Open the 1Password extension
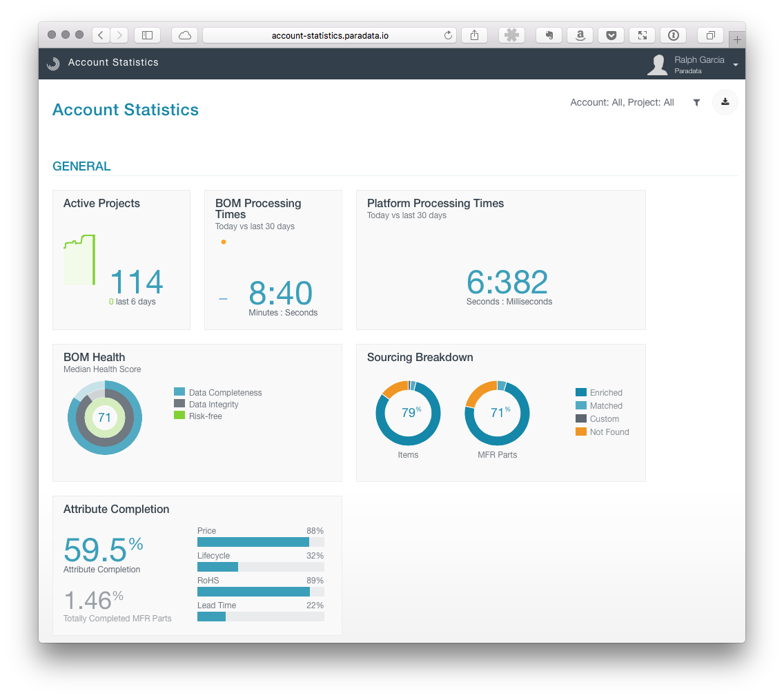 [674, 35]
